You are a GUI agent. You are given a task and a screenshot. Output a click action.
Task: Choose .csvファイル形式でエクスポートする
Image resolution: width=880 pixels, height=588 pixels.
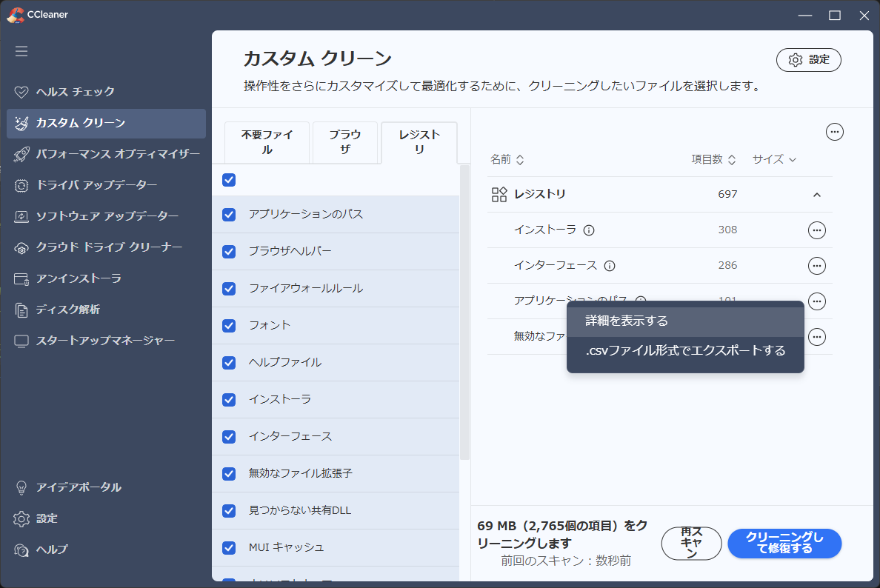tap(685, 351)
